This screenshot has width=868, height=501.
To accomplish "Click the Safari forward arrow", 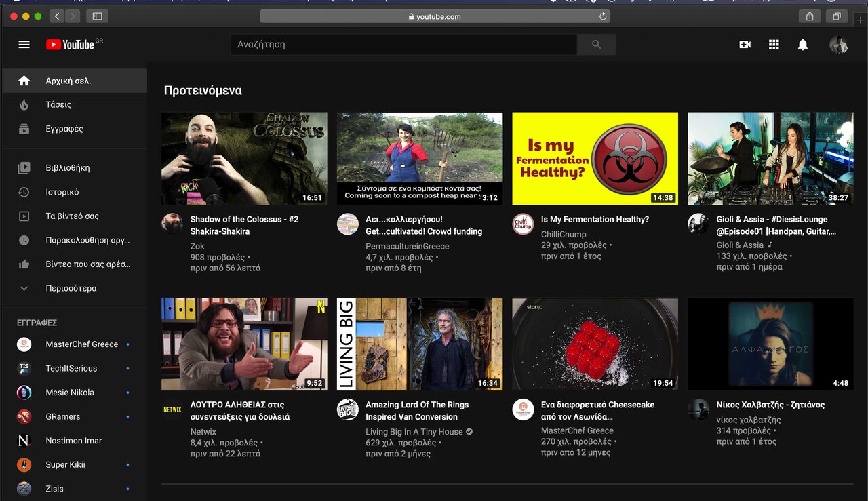I will (x=73, y=16).
